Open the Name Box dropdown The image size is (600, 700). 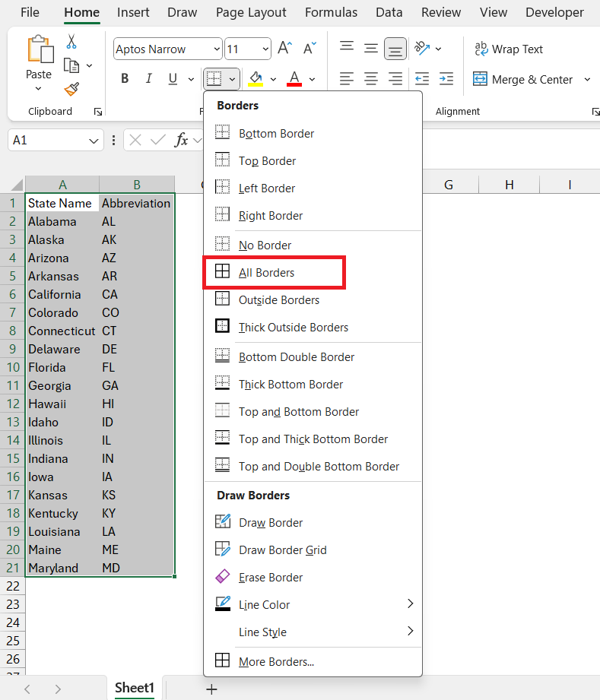click(x=94, y=141)
